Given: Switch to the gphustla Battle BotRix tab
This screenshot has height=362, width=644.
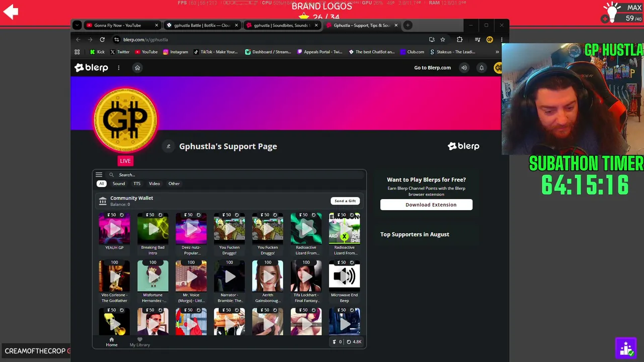Looking at the screenshot, I should 202,25.
